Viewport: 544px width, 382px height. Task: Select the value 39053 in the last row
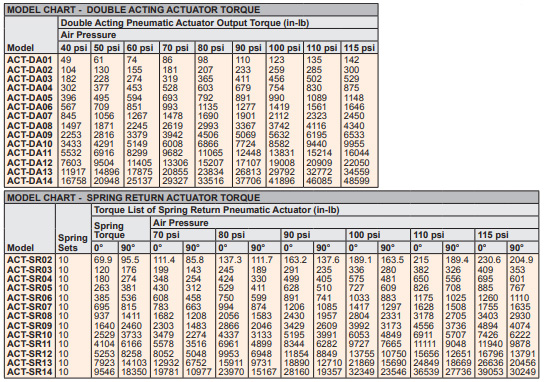tap(490, 372)
